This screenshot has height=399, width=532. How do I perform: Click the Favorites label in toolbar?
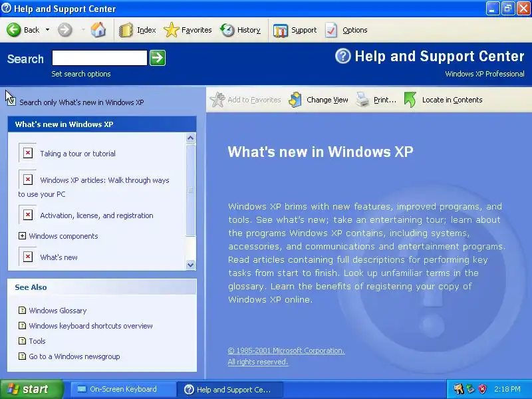pos(196,30)
